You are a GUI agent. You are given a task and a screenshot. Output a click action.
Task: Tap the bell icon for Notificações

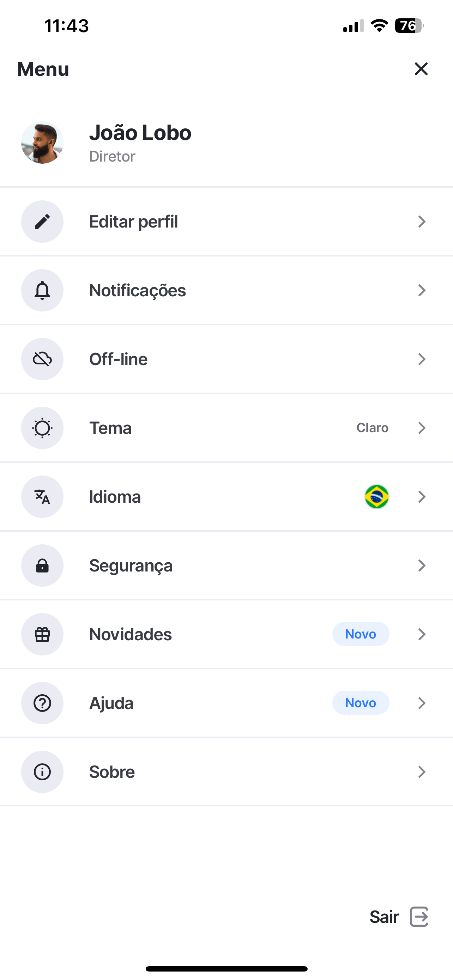coord(42,290)
